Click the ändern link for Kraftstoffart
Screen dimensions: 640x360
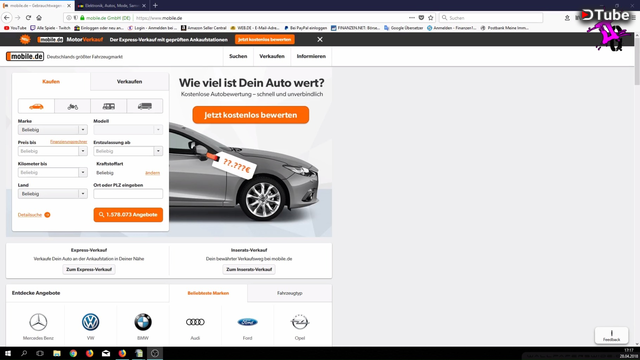153,173
